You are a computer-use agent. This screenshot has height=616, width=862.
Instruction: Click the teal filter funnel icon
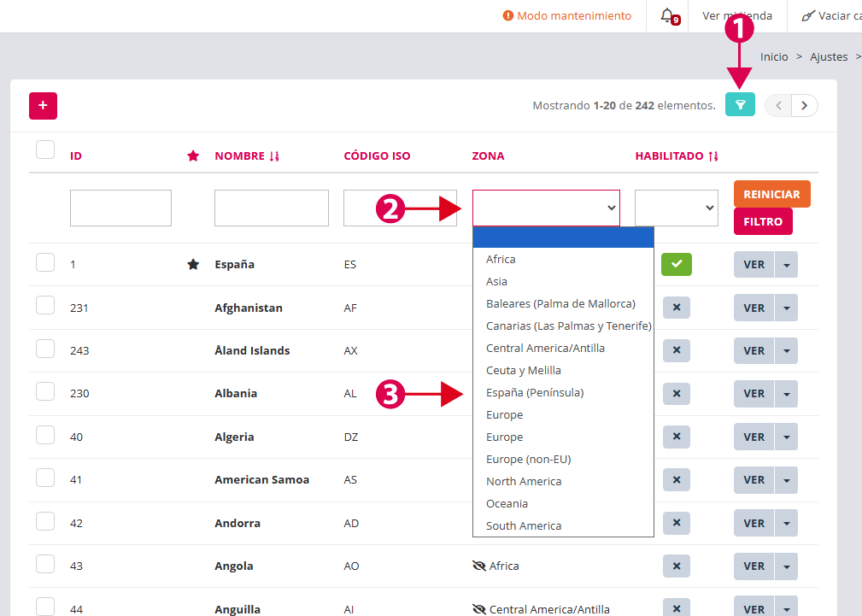pos(740,105)
